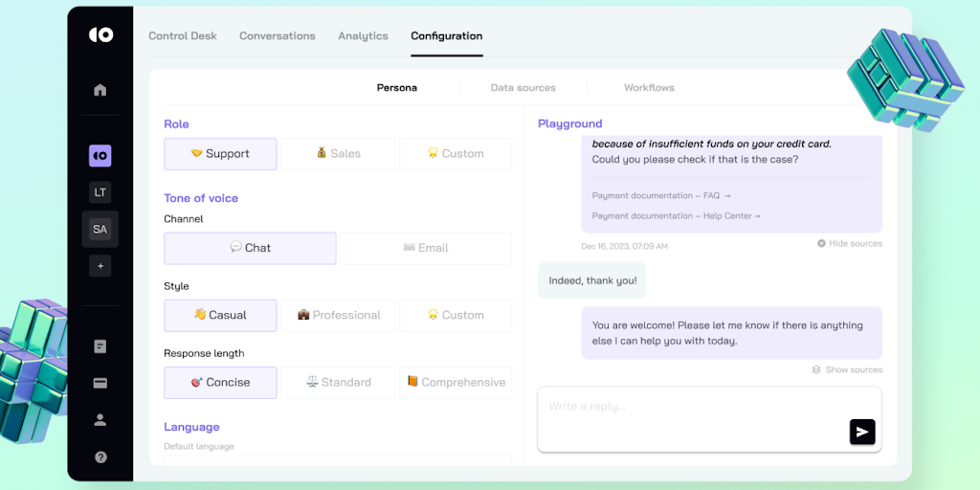This screenshot has width=980, height=490.
Task: Open the SA workspace avatar
Action: click(x=100, y=229)
